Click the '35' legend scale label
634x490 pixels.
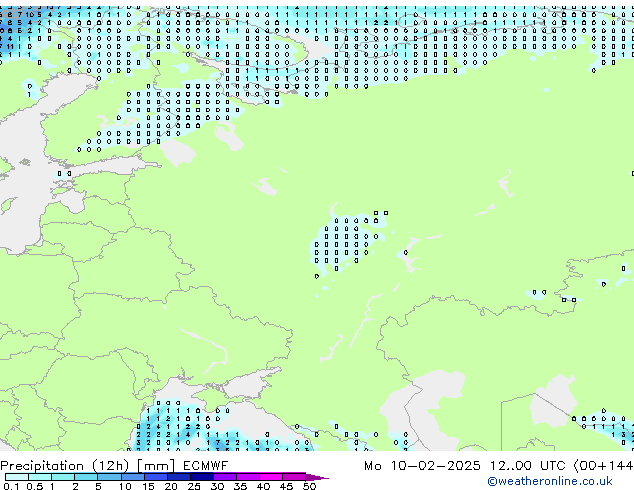[x=240, y=486]
